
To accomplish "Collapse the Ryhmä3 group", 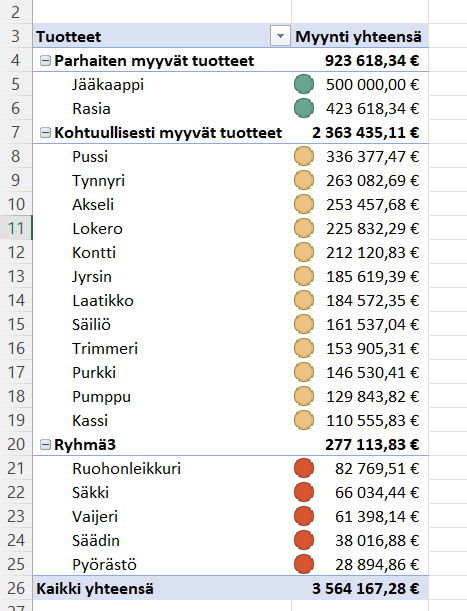I will [x=45, y=444].
